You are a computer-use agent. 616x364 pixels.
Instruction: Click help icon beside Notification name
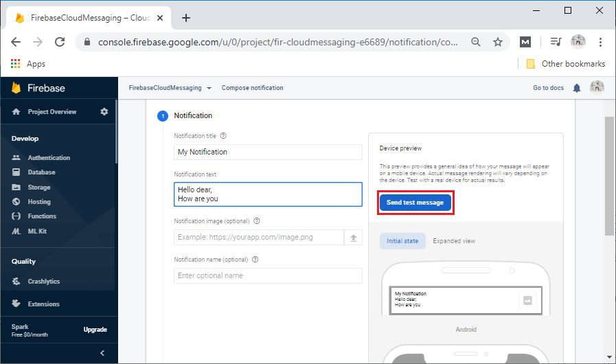pos(255,260)
